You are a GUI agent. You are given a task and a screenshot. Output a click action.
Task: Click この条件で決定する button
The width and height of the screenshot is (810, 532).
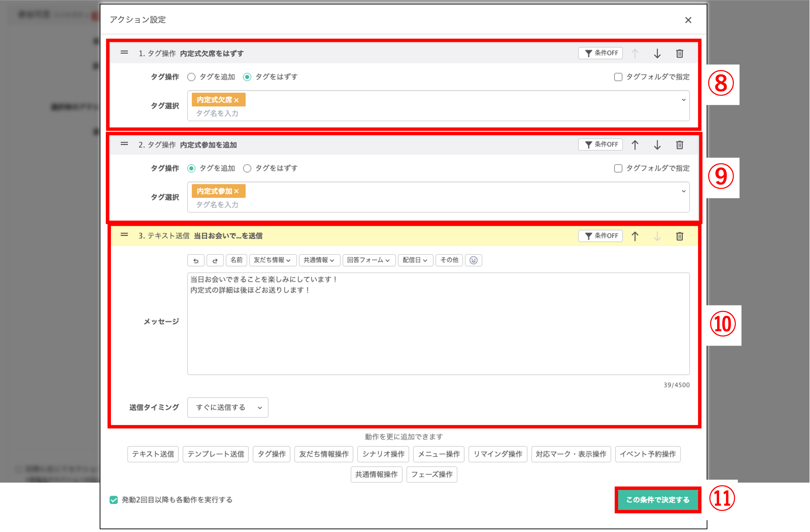click(x=658, y=500)
